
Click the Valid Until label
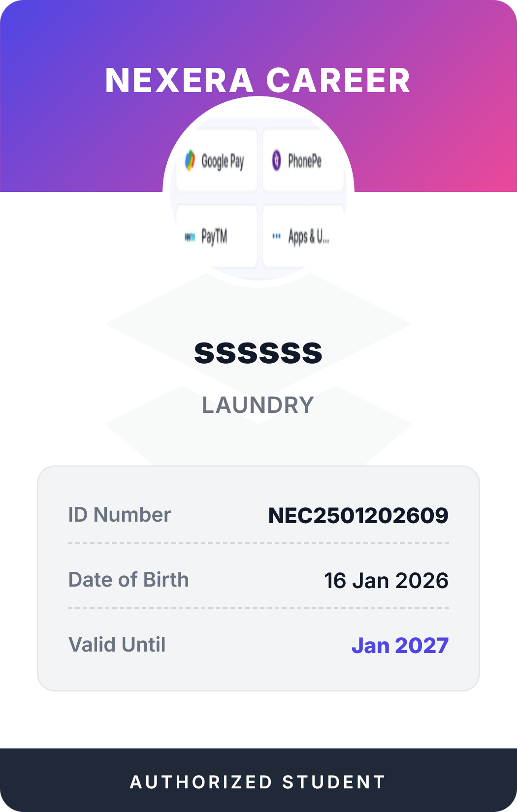pyautogui.click(x=117, y=645)
